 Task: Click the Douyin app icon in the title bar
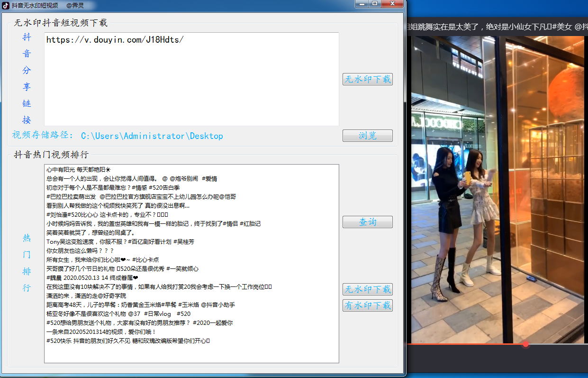tap(6, 5)
